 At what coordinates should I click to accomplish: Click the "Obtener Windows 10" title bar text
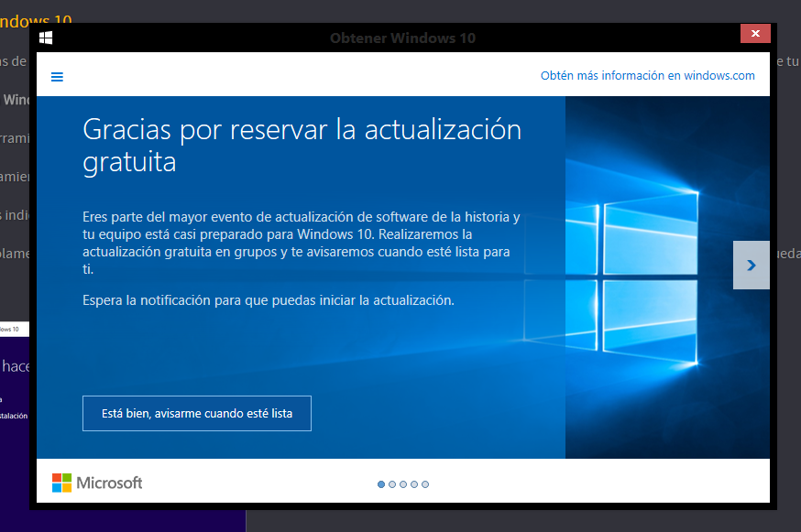pyautogui.click(x=402, y=38)
